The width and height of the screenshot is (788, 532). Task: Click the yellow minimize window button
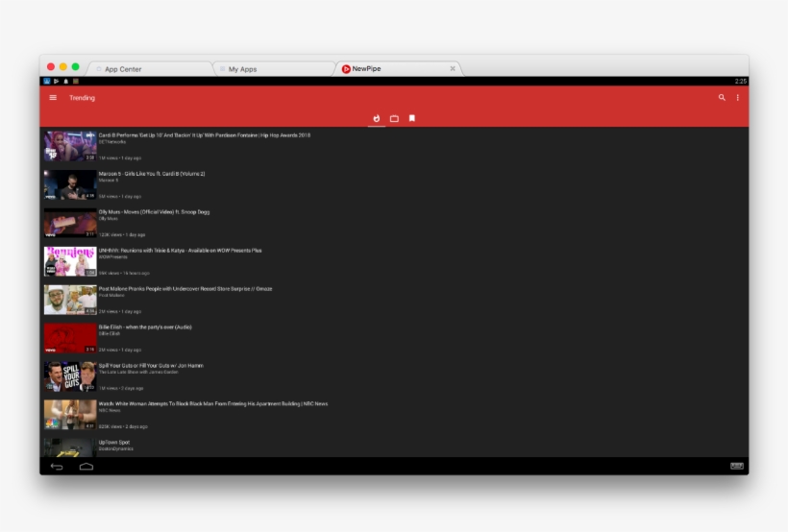(x=63, y=67)
